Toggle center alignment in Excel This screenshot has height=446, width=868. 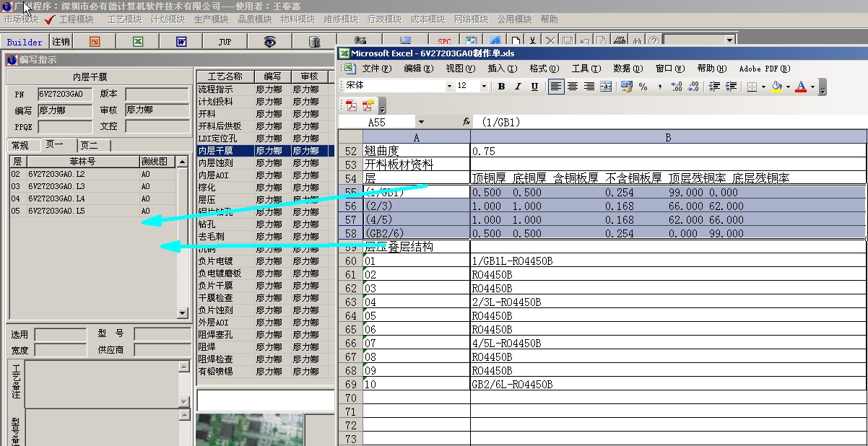click(573, 87)
